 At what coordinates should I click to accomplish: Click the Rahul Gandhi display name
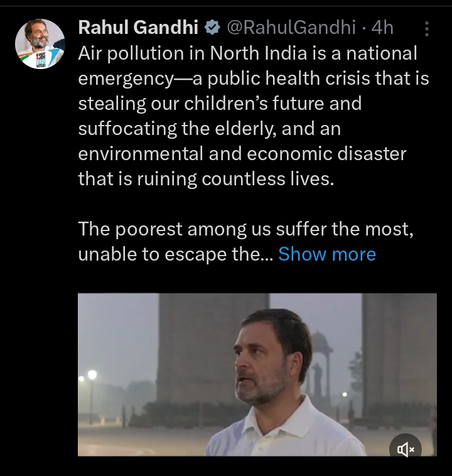point(138,28)
